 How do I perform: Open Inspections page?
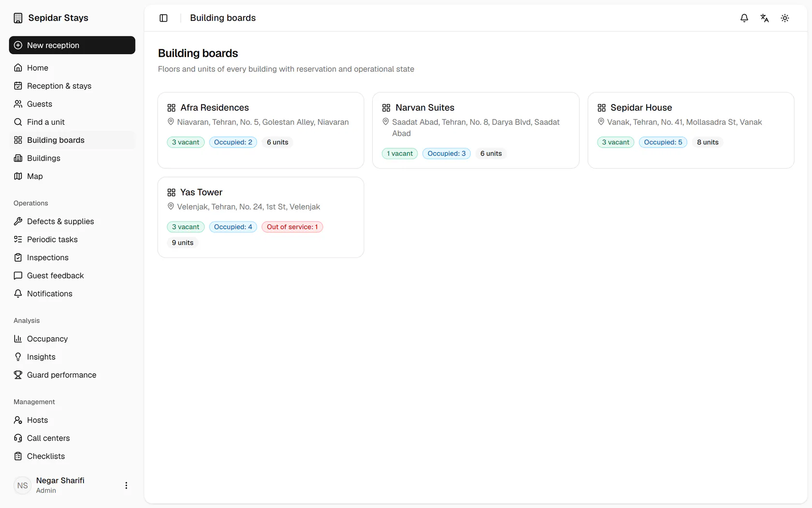click(x=72, y=257)
